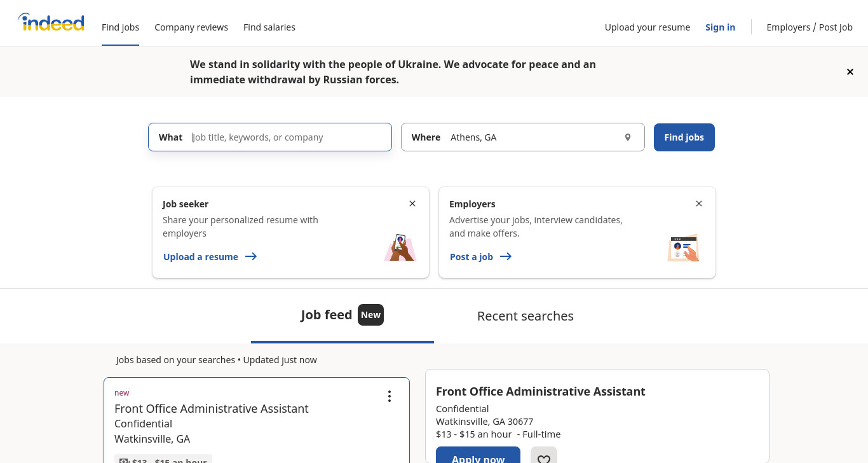Go to Company reviews
Screen dimensions: 868x463
(191, 27)
